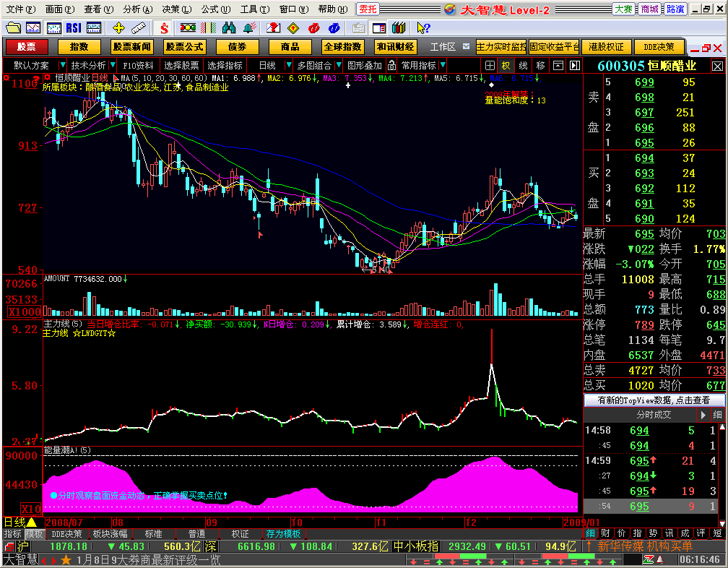Click the 2008/07 date marker on time axis
728x568 pixels.
64,522
